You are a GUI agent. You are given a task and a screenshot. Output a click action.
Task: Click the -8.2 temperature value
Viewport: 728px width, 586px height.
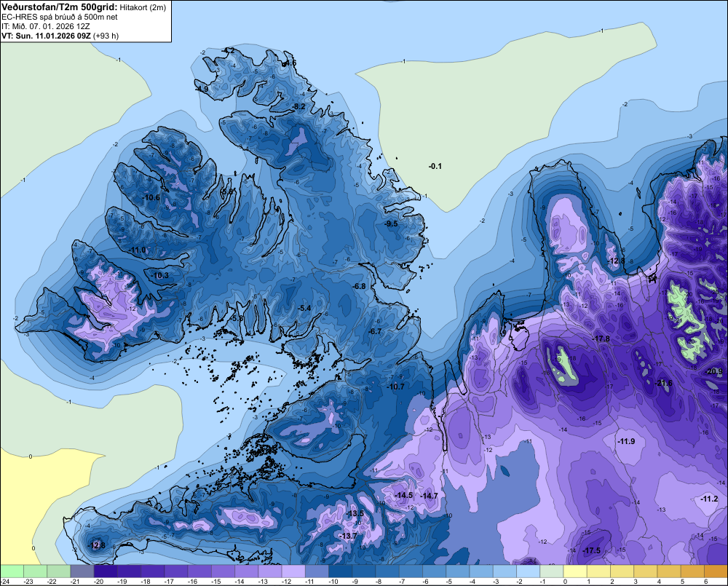(298, 107)
